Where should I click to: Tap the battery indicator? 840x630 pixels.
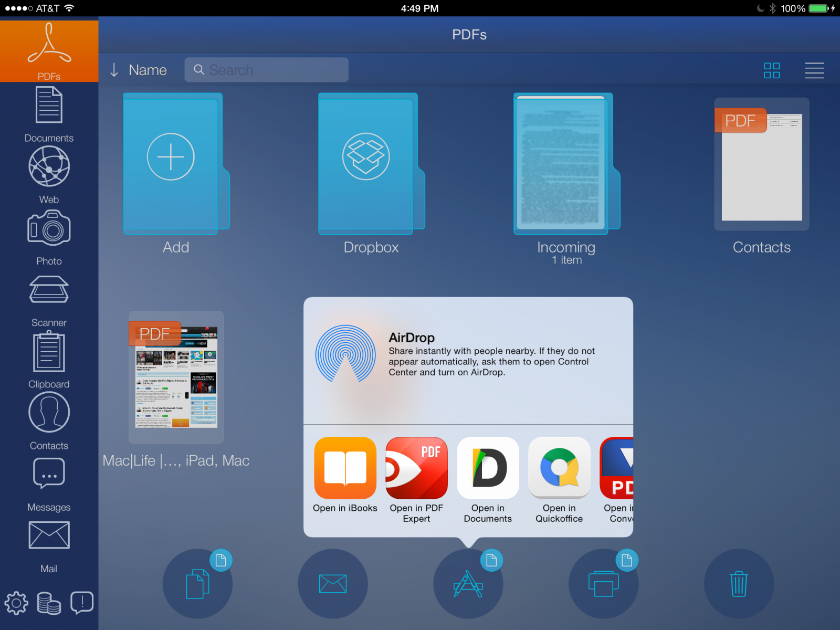(x=818, y=8)
